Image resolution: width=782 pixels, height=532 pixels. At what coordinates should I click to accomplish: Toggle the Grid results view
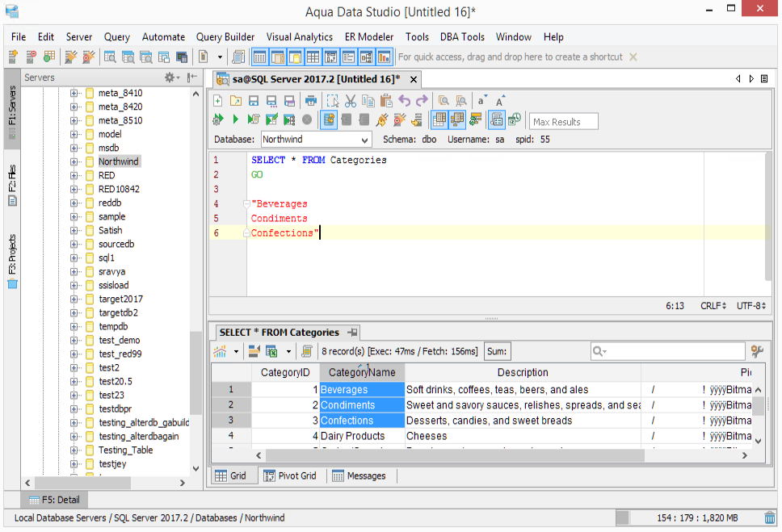tap(230, 475)
